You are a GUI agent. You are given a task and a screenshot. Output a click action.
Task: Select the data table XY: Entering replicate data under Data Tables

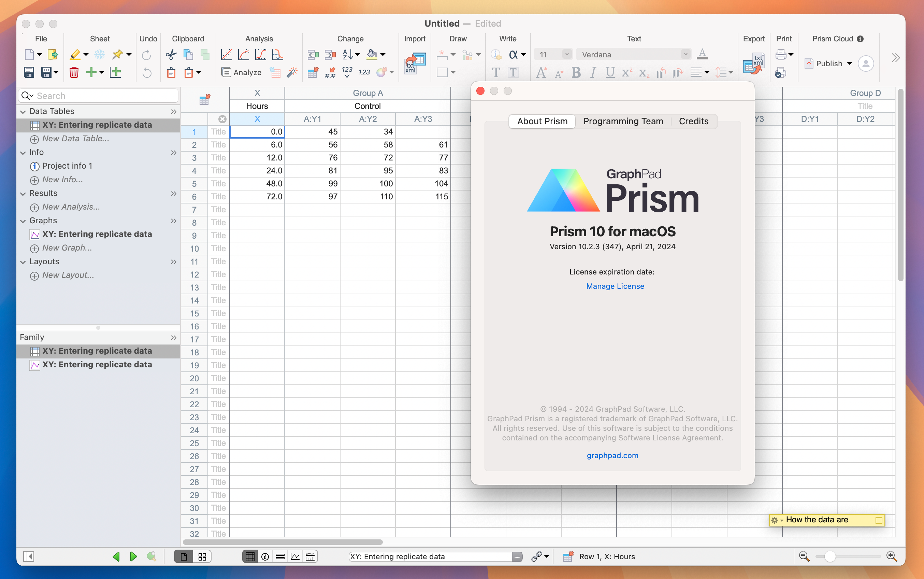click(97, 125)
